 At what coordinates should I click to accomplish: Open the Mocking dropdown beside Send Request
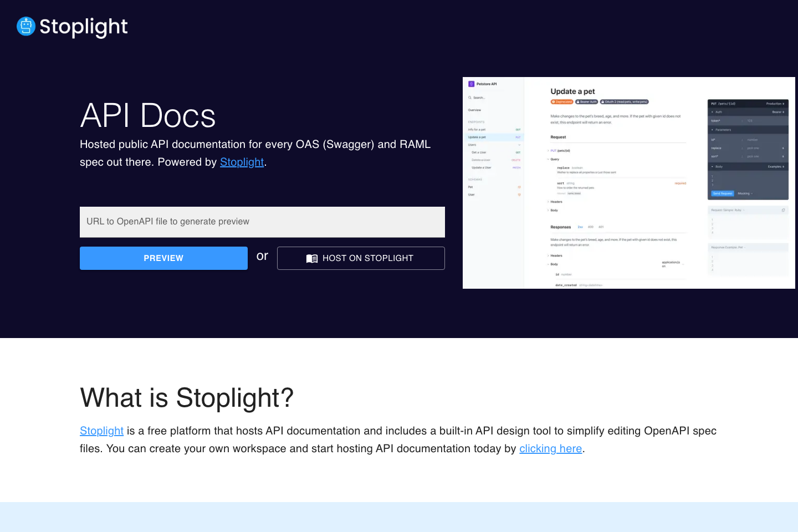tap(745, 193)
